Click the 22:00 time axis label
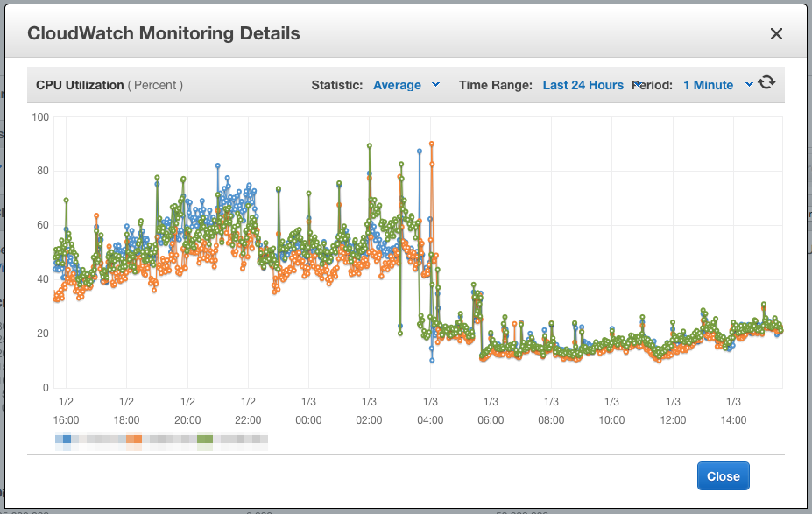This screenshot has width=812, height=514. coord(248,420)
